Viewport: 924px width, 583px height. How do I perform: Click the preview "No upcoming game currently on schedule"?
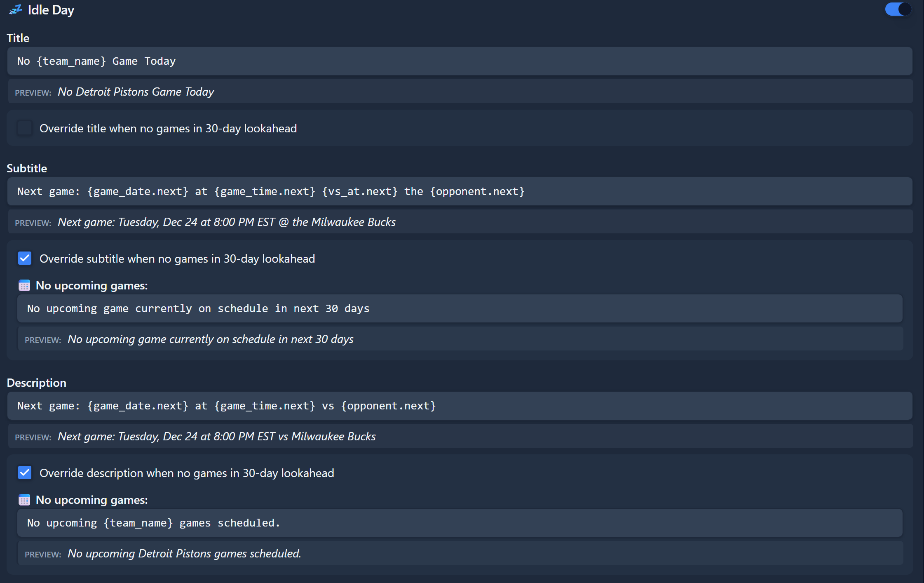210,339
